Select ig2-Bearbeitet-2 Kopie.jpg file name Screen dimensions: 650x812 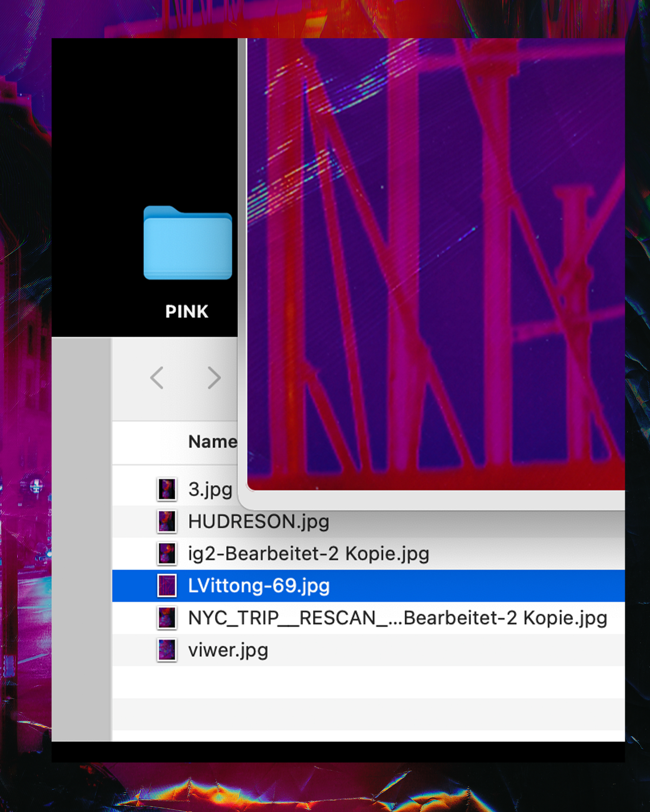click(x=308, y=554)
